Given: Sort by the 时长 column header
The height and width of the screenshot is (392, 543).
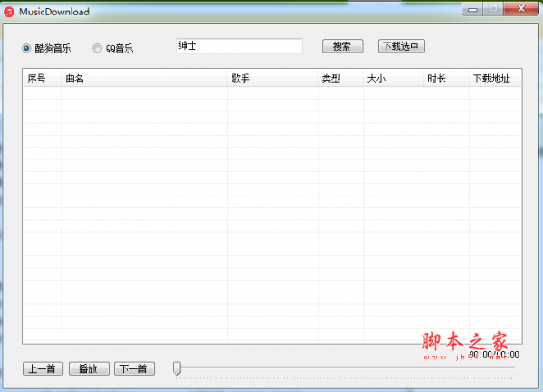Looking at the screenshot, I should [x=446, y=79].
